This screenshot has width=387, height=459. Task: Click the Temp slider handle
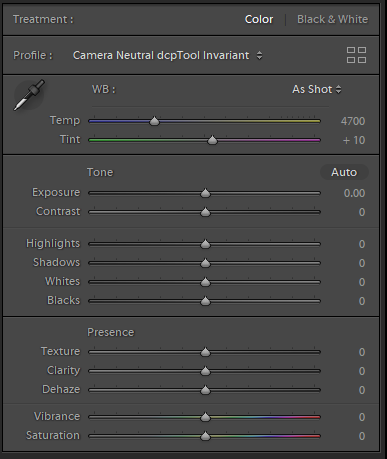[154, 121]
